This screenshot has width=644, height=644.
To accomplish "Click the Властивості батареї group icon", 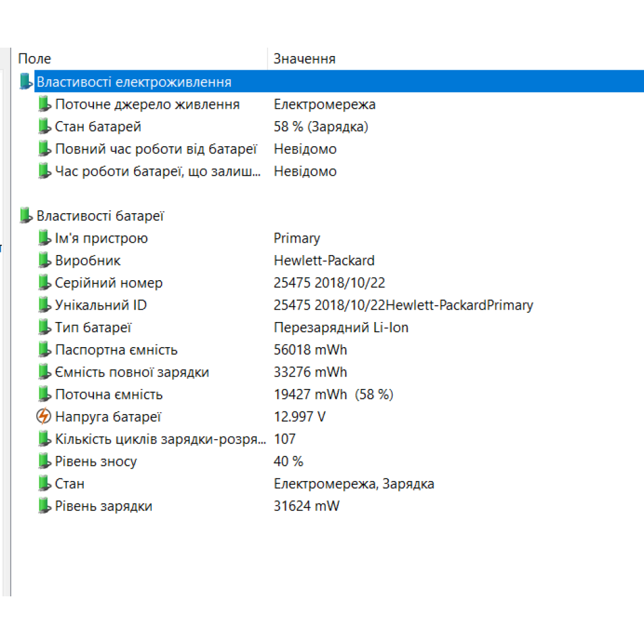I will 26,216.
